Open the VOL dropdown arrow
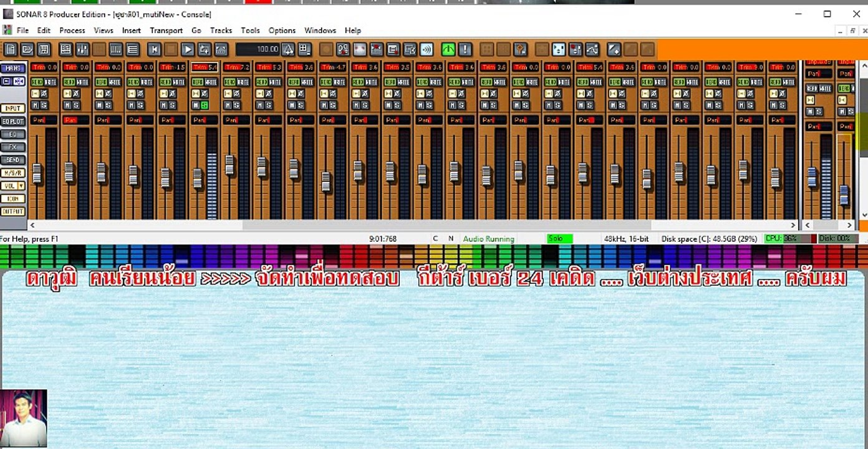The height and width of the screenshot is (449, 868). 21,186
